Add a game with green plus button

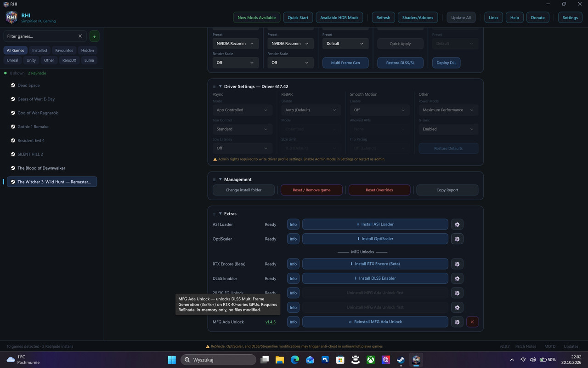click(x=94, y=36)
